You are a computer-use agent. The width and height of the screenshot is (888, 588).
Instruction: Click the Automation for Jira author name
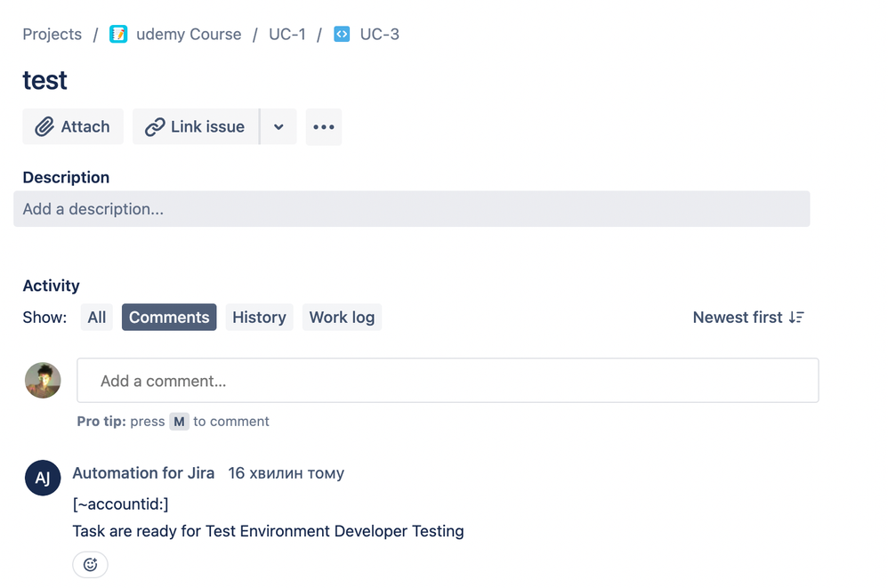pyautogui.click(x=143, y=473)
